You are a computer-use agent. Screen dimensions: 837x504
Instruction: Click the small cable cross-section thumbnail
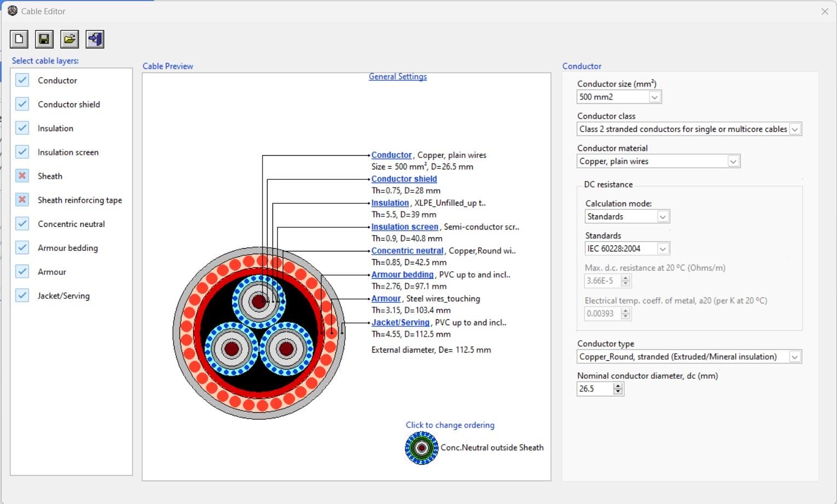[x=421, y=448]
